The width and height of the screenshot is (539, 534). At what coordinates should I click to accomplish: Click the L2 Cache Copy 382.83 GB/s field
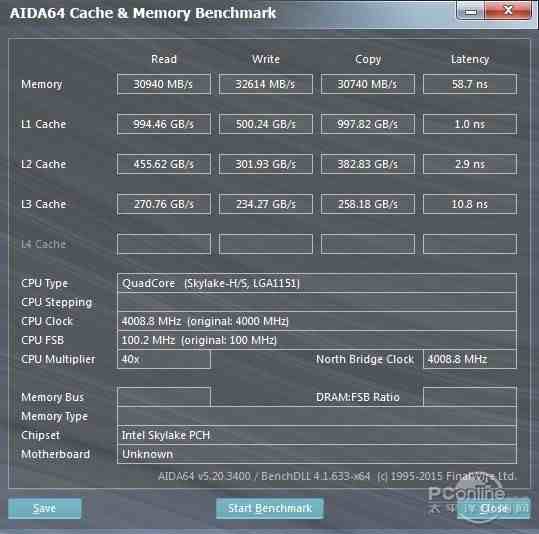(x=368, y=164)
